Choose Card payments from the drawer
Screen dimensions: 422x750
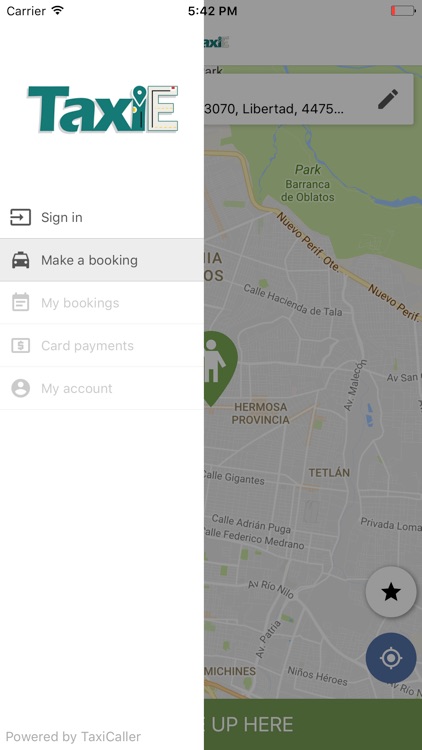pyautogui.click(x=102, y=345)
